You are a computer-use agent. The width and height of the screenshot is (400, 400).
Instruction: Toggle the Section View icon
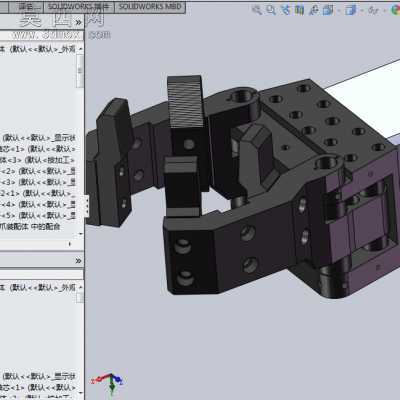299,10
